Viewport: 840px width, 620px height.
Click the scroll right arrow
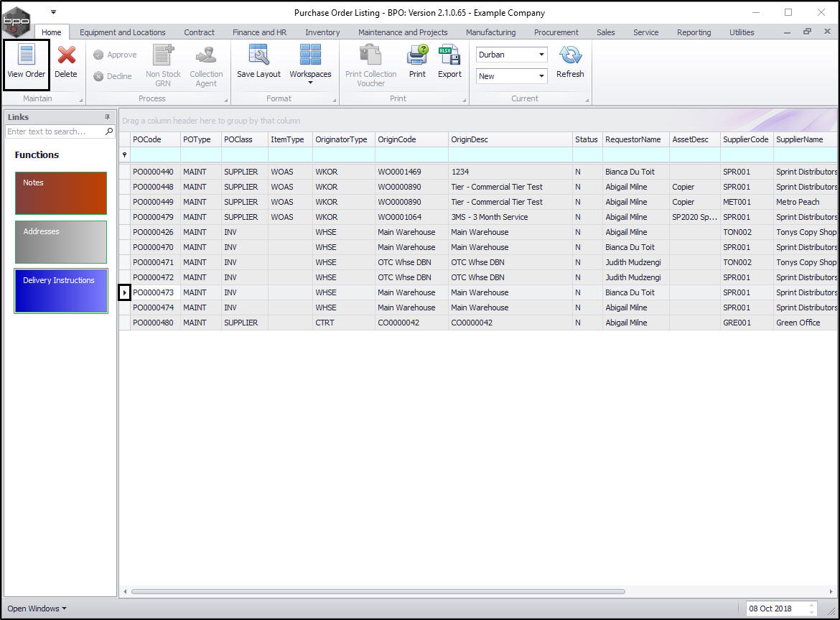[831, 591]
